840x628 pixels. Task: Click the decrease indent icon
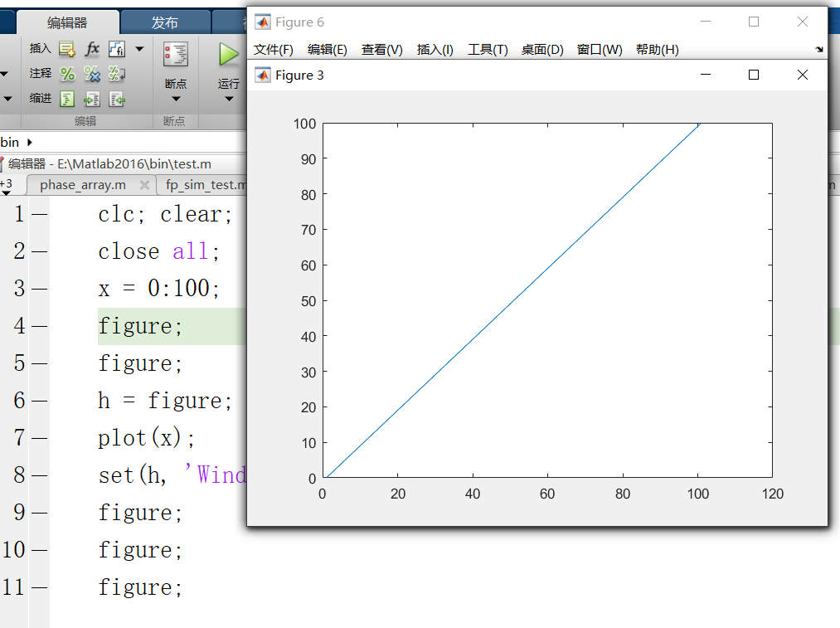(x=117, y=99)
